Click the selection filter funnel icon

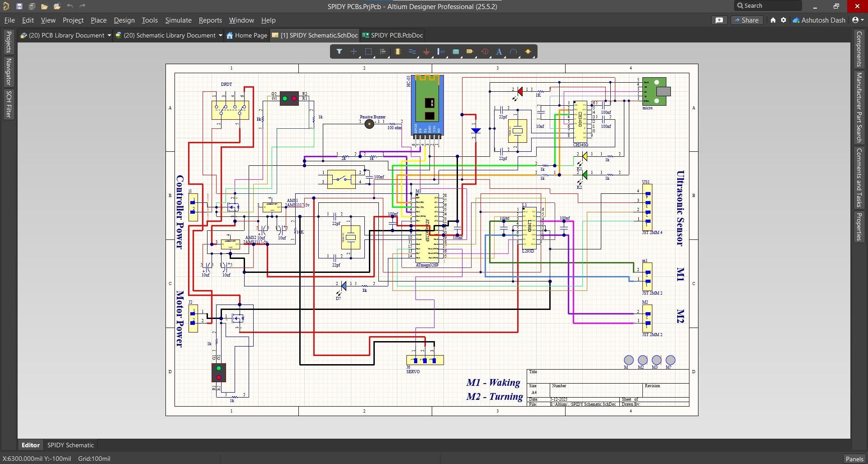point(339,52)
